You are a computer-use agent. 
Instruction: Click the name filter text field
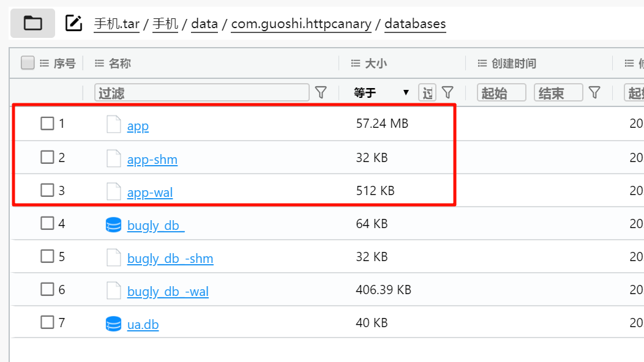[x=202, y=93]
